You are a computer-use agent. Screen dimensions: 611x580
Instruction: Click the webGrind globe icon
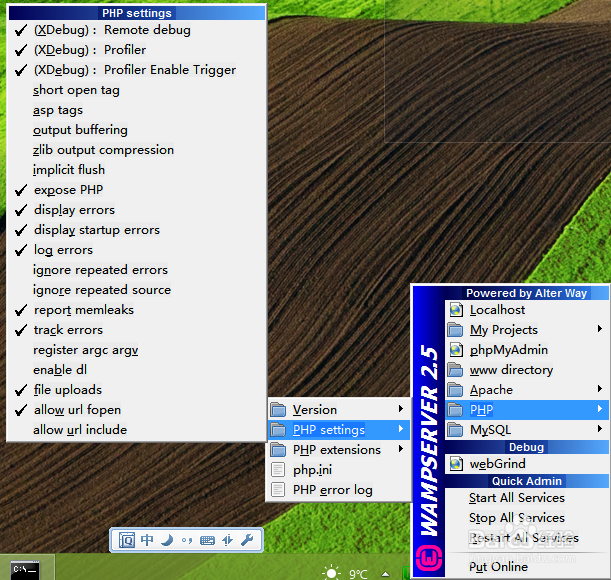(x=456, y=464)
